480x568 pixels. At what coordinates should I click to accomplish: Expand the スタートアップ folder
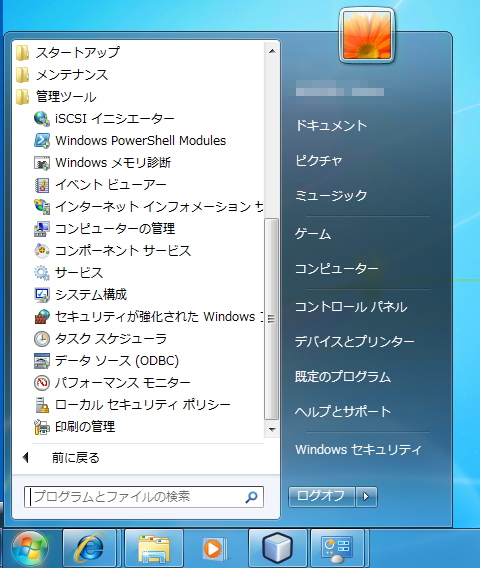[x=68, y=53]
